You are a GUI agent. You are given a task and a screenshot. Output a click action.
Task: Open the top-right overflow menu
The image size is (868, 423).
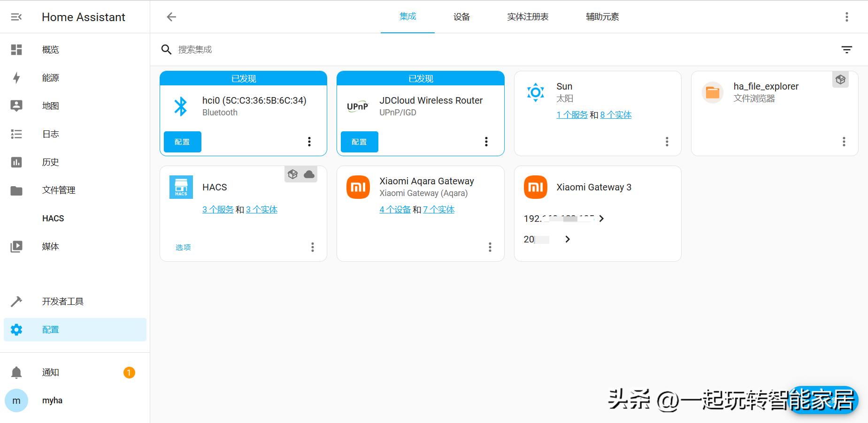tap(847, 17)
